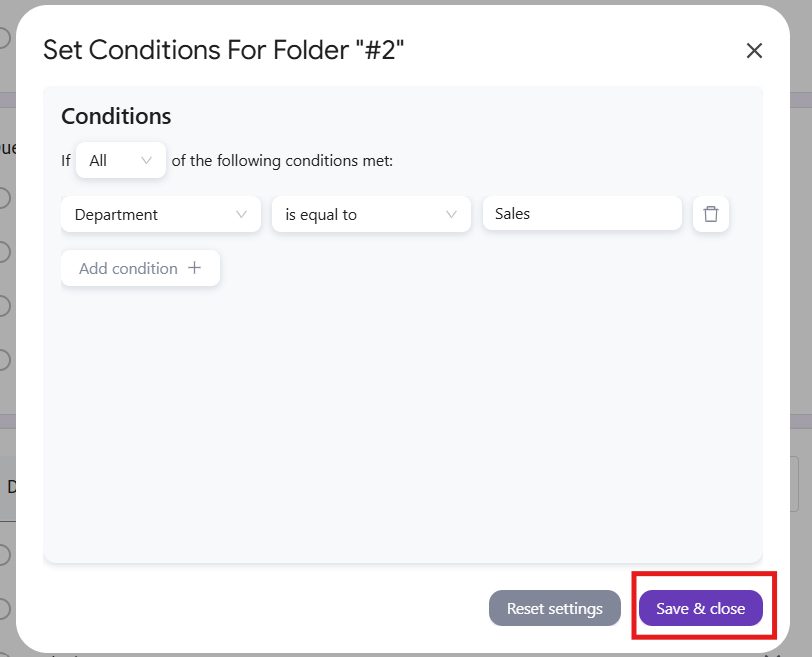Image resolution: width=812 pixels, height=657 pixels.
Task: Click the partially hidden "D" column header
Action: pos(11,487)
